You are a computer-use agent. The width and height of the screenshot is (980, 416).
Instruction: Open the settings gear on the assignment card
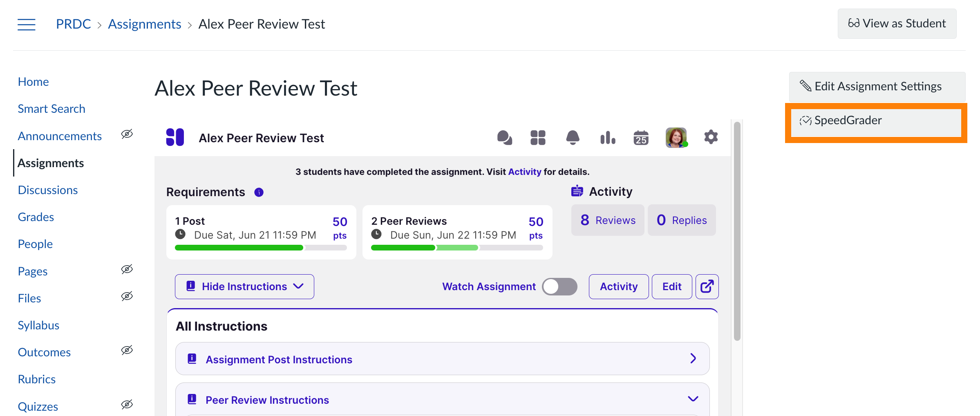point(711,138)
